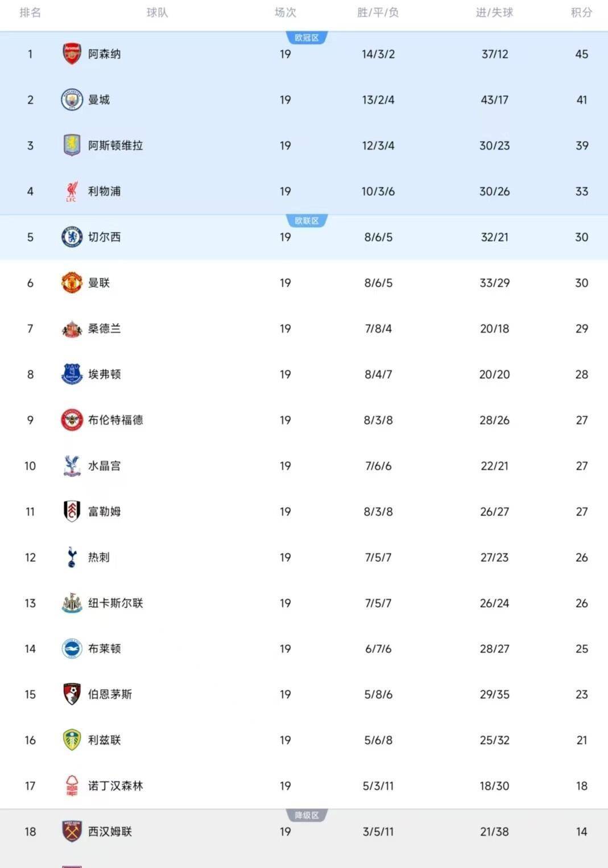The width and height of the screenshot is (608, 868).
Task: Click the Brentford bee crest icon
Action: [x=72, y=420]
